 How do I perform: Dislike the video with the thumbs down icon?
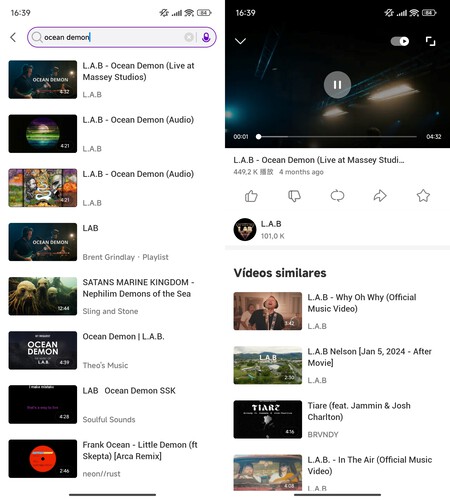tap(294, 196)
